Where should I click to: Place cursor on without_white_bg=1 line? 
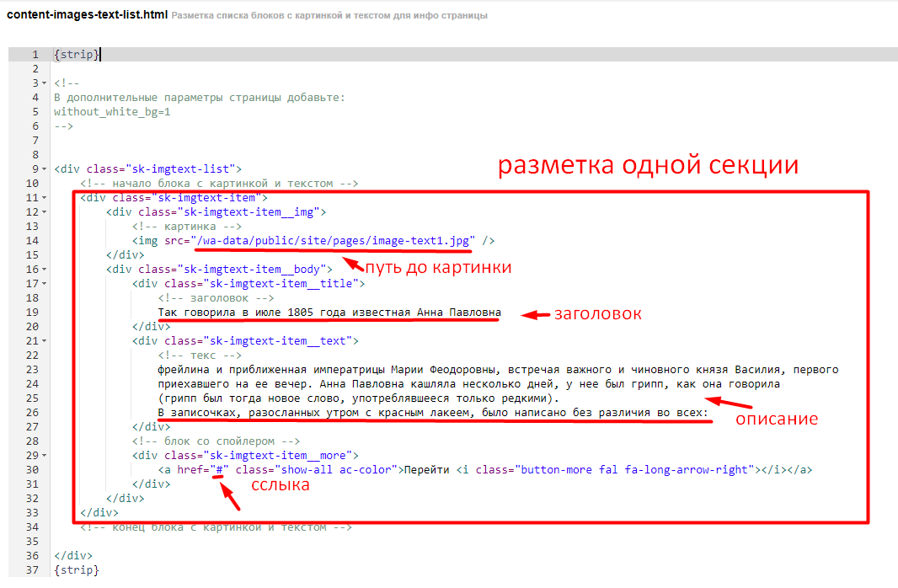click(112, 112)
